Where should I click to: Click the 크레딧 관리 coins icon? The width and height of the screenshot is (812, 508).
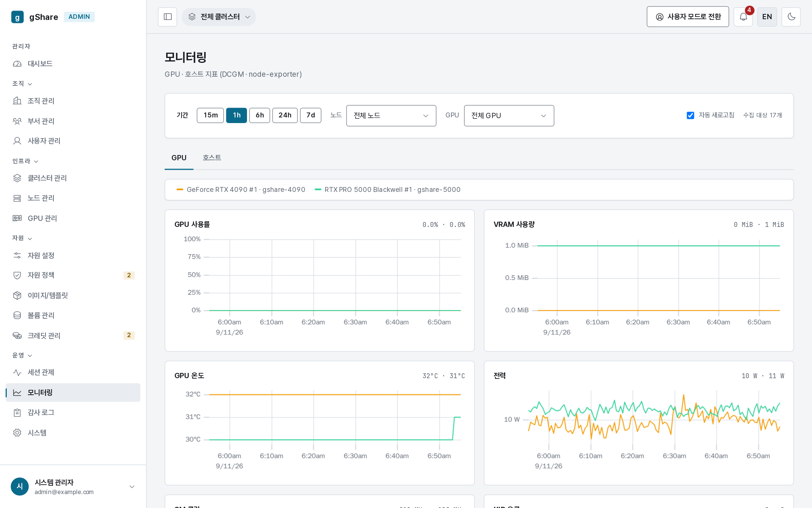coord(17,336)
